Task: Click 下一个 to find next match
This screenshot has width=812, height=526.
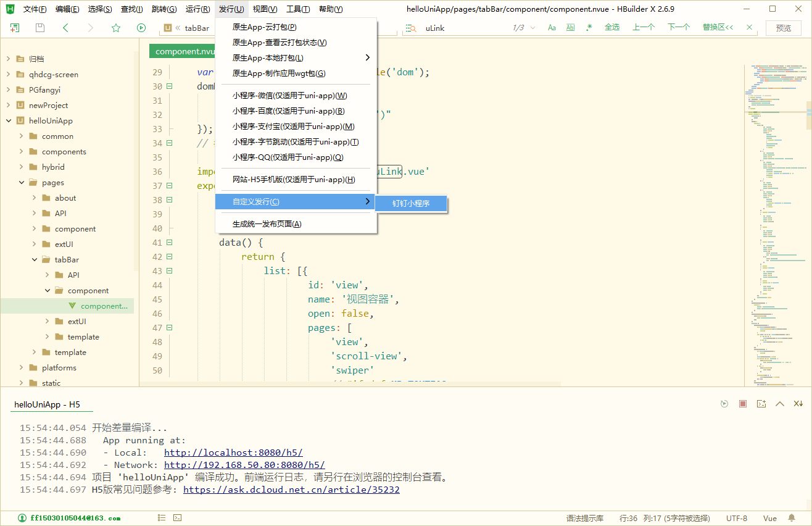Action: coord(679,28)
